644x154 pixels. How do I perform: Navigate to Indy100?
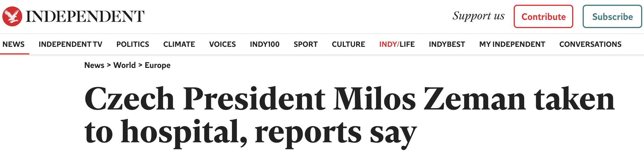pyautogui.click(x=264, y=44)
